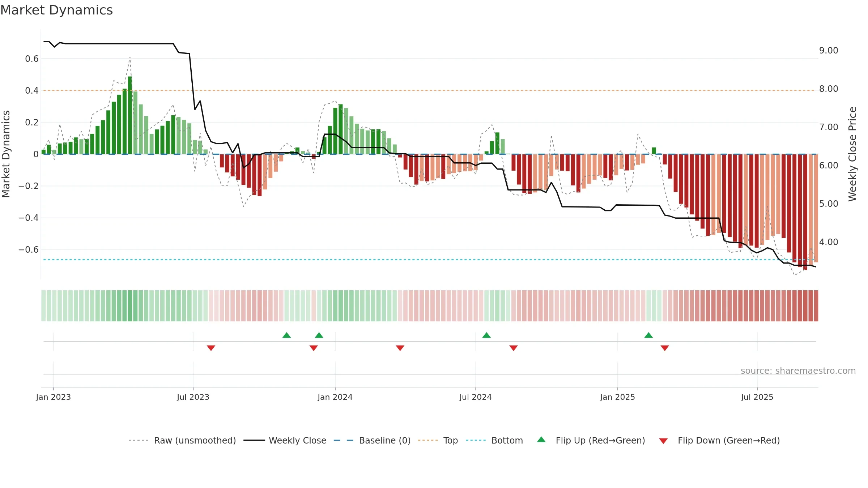Click the 8.00 price tick label
This screenshot has width=868, height=488.
829,89
